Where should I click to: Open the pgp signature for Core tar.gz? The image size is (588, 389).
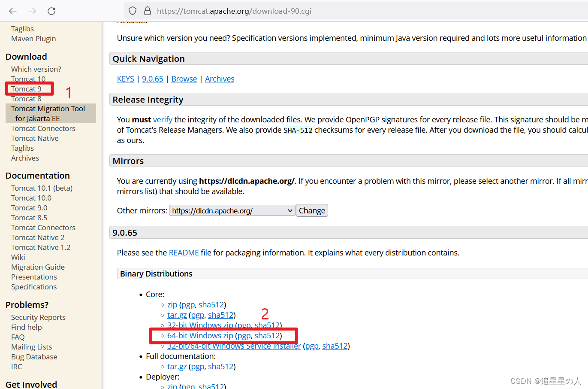pos(197,315)
